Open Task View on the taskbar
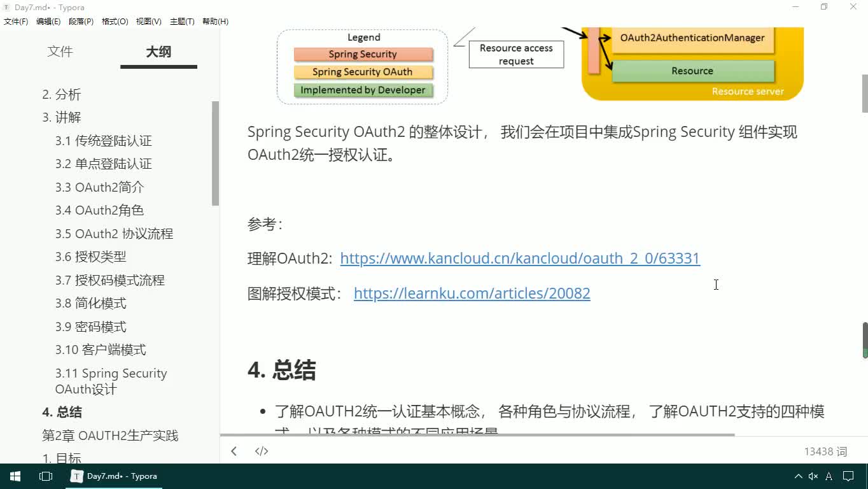Screen dimensions: 868x489 pyautogui.click(x=46, y=476)
